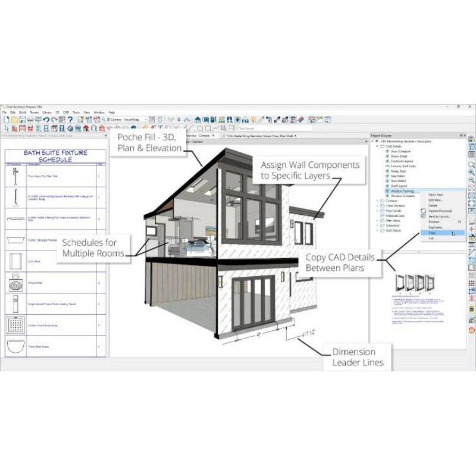Expand the Plan Views folder

pyautogui.click(x=378, y=220)
